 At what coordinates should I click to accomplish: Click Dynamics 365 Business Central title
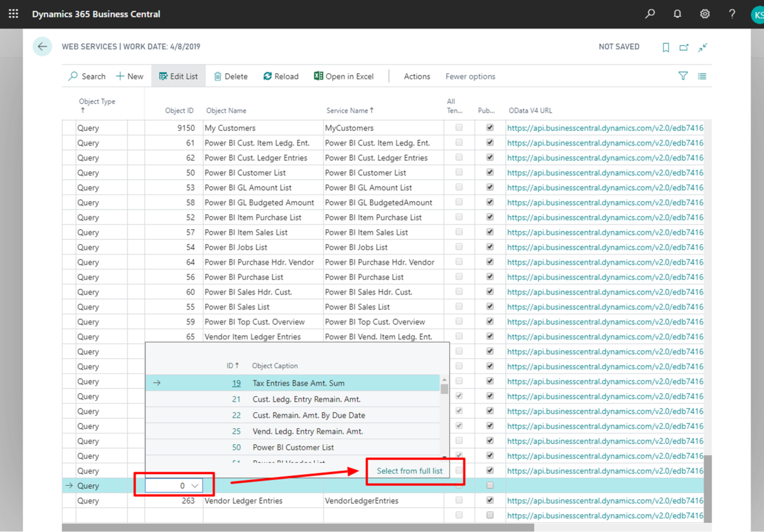tap(96, 14)
